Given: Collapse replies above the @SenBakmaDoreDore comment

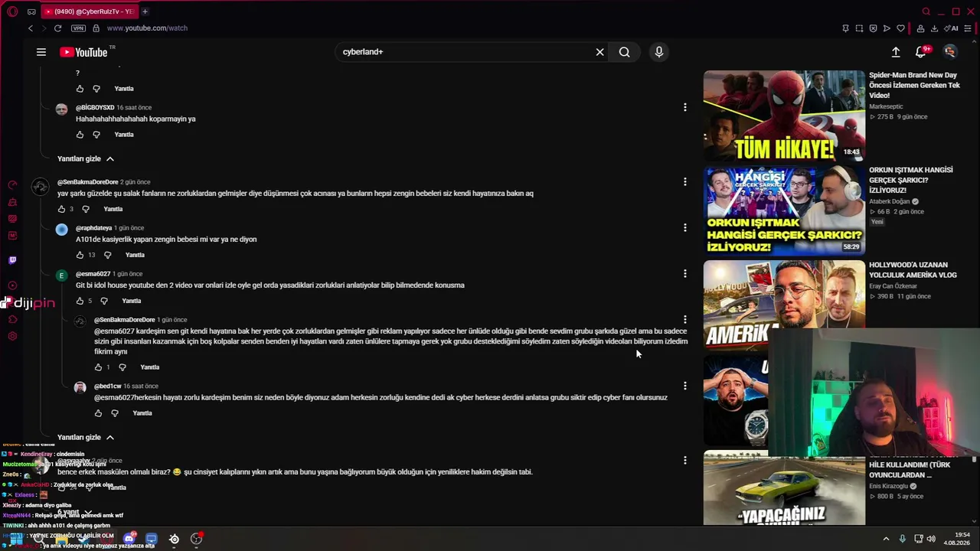Looking at the screenshot, I should click(x=85, y=158).
